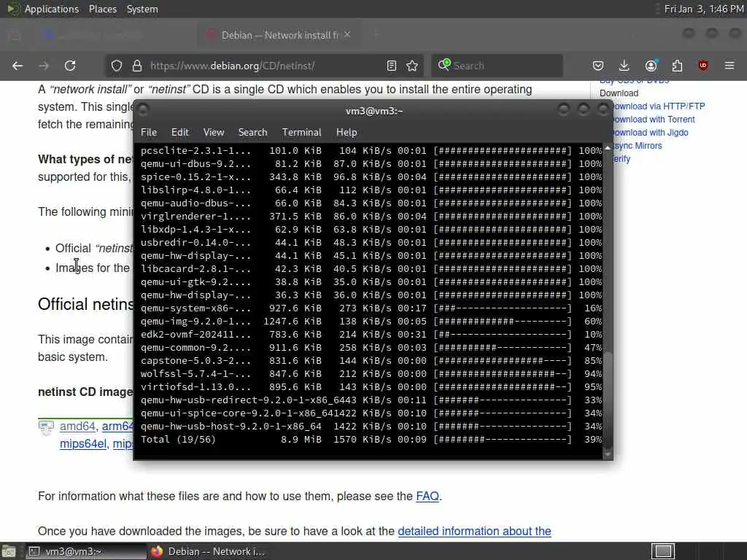747x560 pixels.
Task: Open the extensions puzzle icon
Action: 677,66
